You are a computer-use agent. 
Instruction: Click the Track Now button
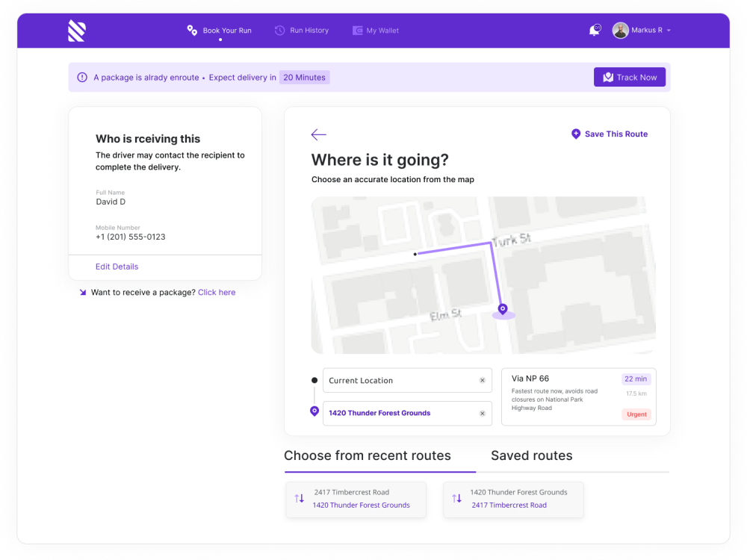click(x=629, y=77)
